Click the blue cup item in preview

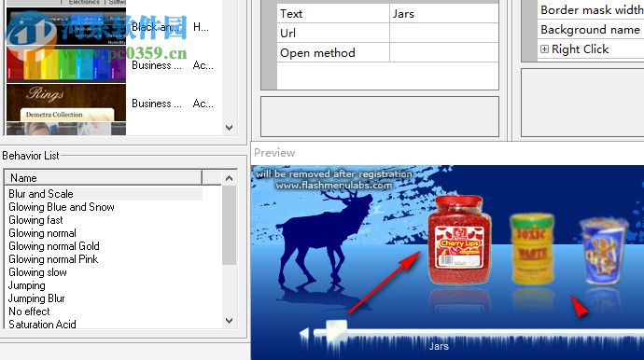603,251
